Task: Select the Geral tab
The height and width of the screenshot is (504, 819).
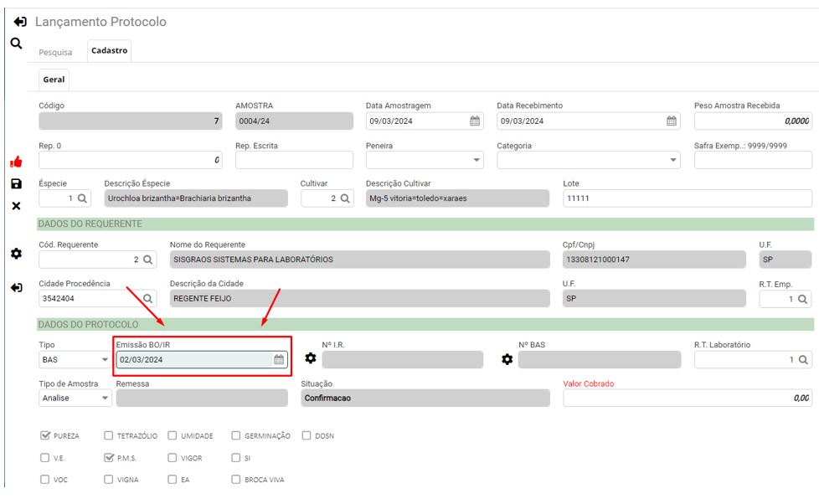Action: [54, 80]
